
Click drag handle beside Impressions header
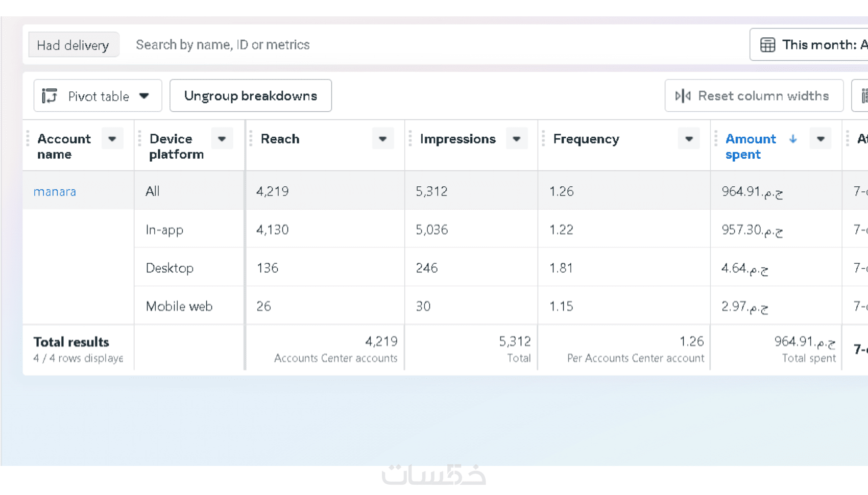pyautogui.click(x=410, y=139)
